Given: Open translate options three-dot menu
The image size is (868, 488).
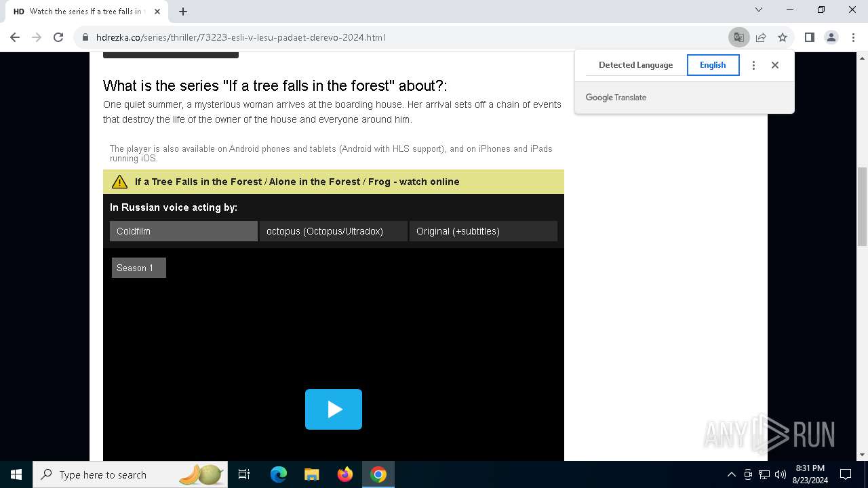Looking at the screenshot, I should [x=753, y=65].
